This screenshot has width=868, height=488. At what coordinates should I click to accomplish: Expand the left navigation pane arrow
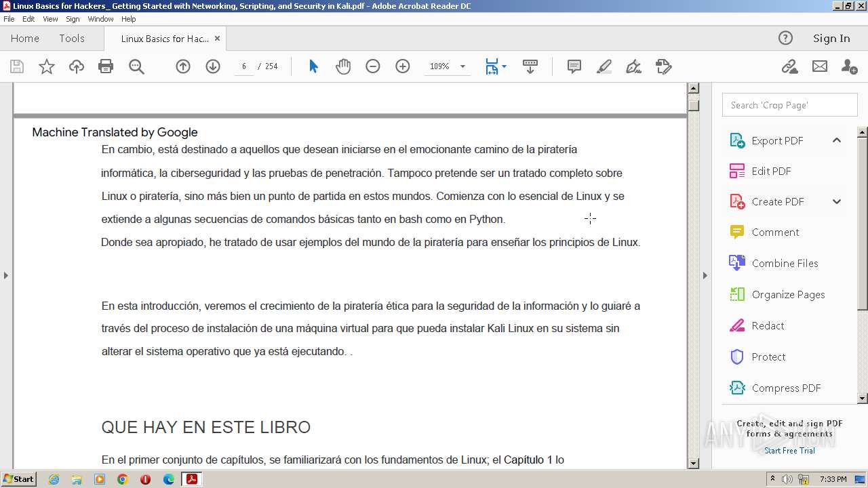click(5, 275)
